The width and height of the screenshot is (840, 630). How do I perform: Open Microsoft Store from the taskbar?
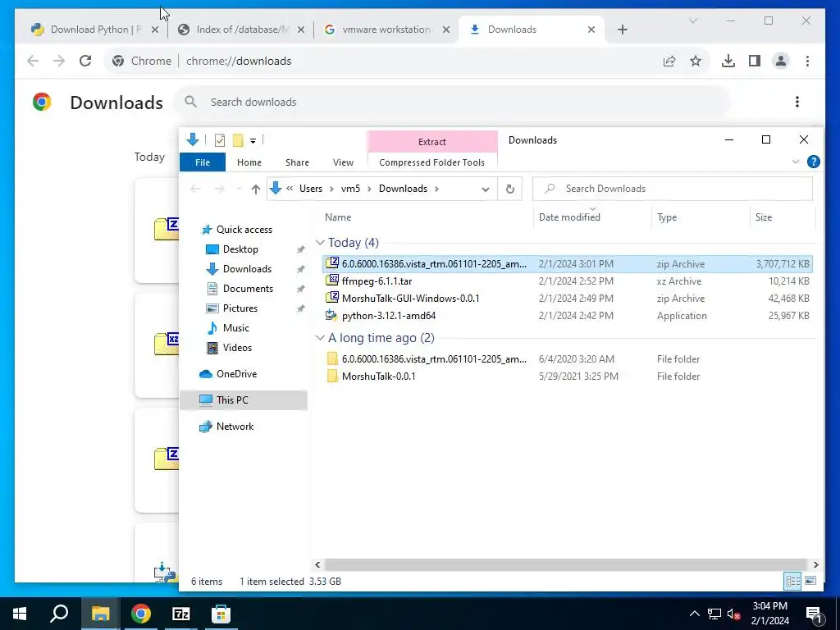[x=221, y=614]
